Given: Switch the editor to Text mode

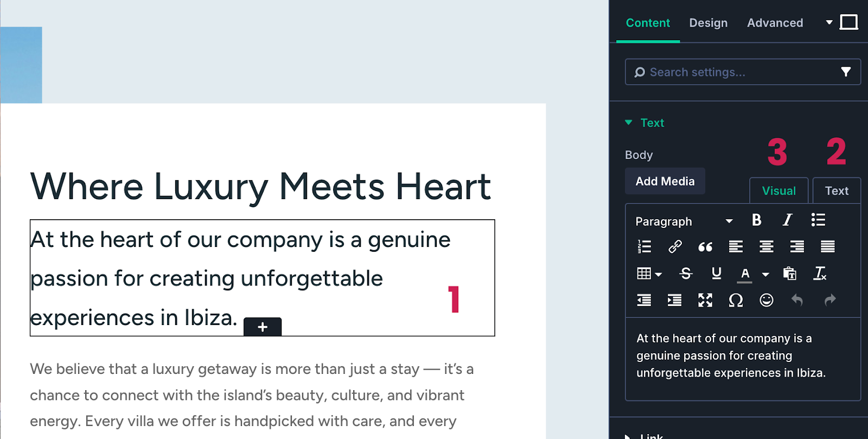Looking at the screenshot, I should point(837,190).
